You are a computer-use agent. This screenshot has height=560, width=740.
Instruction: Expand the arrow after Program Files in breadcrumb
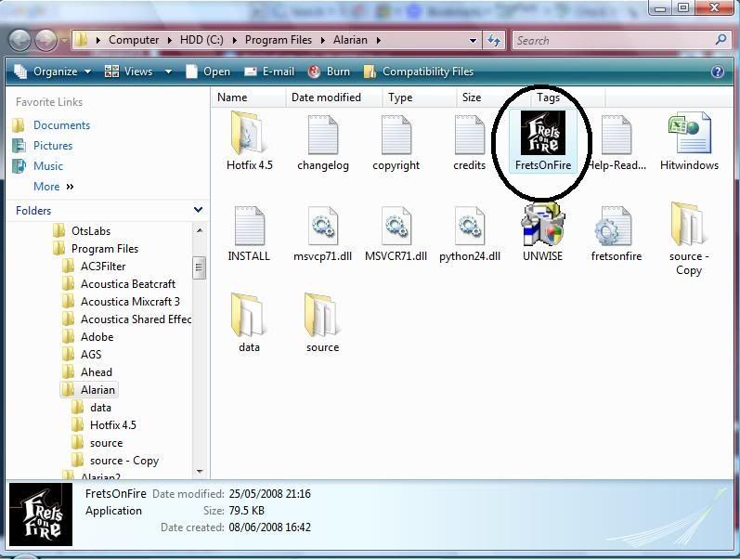tap(323, 40)
